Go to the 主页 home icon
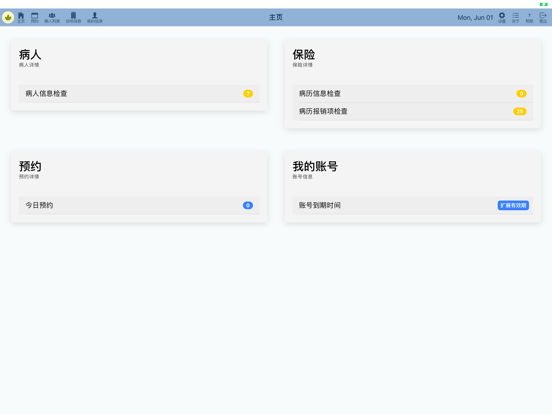Viewport: 552px width, 414px height. pyautogui.click(x=21, y=17)
